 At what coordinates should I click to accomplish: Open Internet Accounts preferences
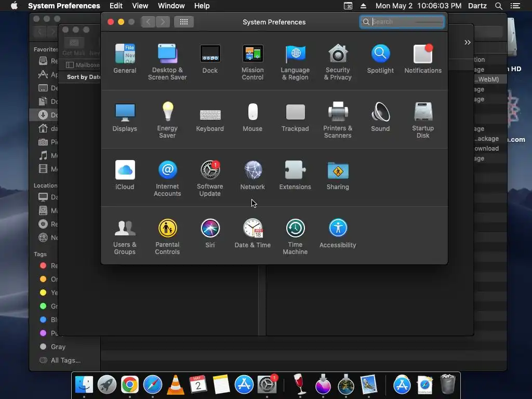point(167,179)
